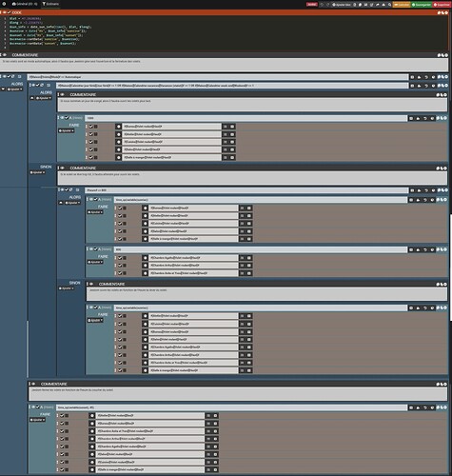The height and width of the screenshot is (476, 452).
Task: Click the first COMMENTAIRE text area
Action: pyautogui.click(x=225, y=65)
